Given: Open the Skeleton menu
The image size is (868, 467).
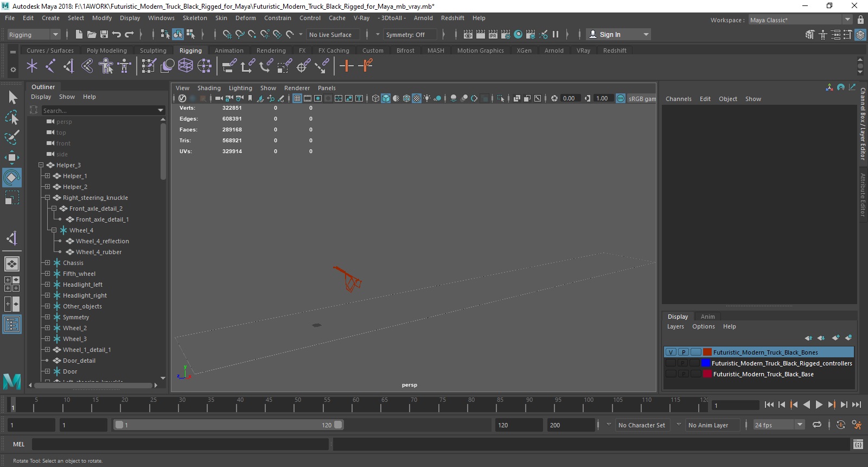Looking at the screenshot, I should point(195,18).
